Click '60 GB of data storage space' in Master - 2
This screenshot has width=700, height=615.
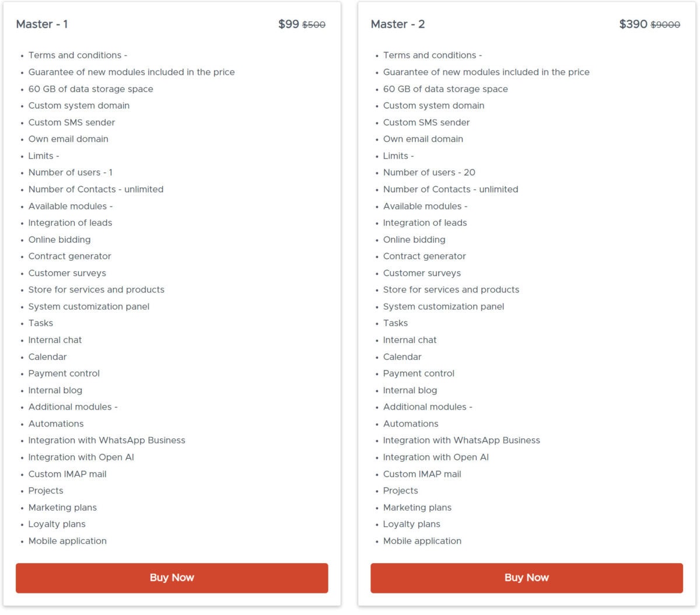tap(445, 89)
